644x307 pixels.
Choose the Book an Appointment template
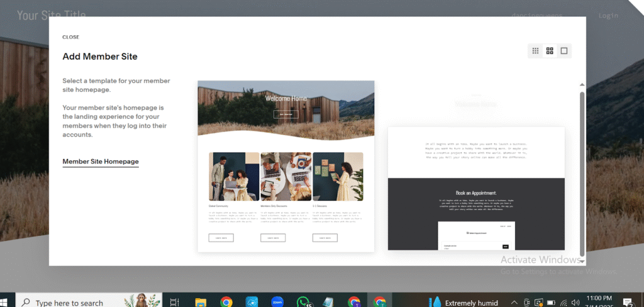tap(476, 188)
